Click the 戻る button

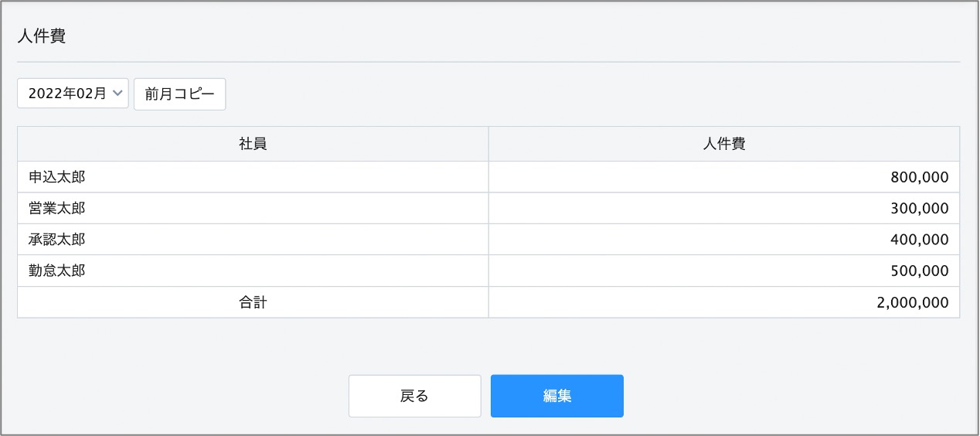[x=414, y=396]
